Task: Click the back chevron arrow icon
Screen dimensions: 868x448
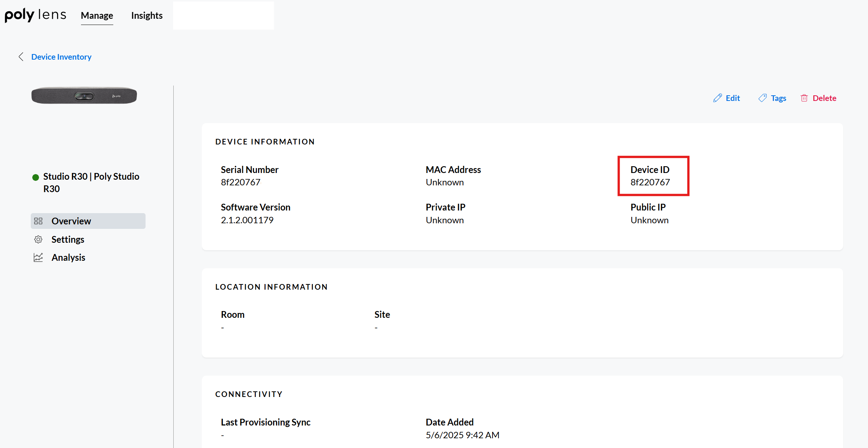Action: [x=21, y=57]
